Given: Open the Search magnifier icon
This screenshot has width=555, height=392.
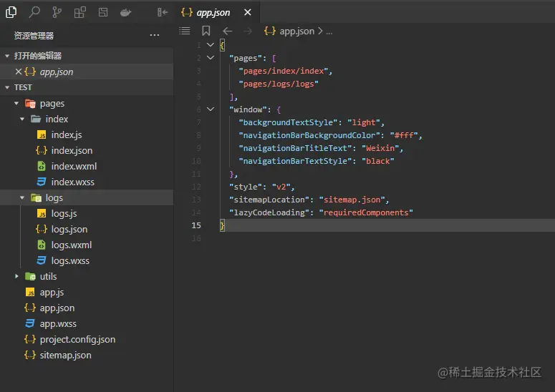Looking at the screenshot, I should coord(34,12).
